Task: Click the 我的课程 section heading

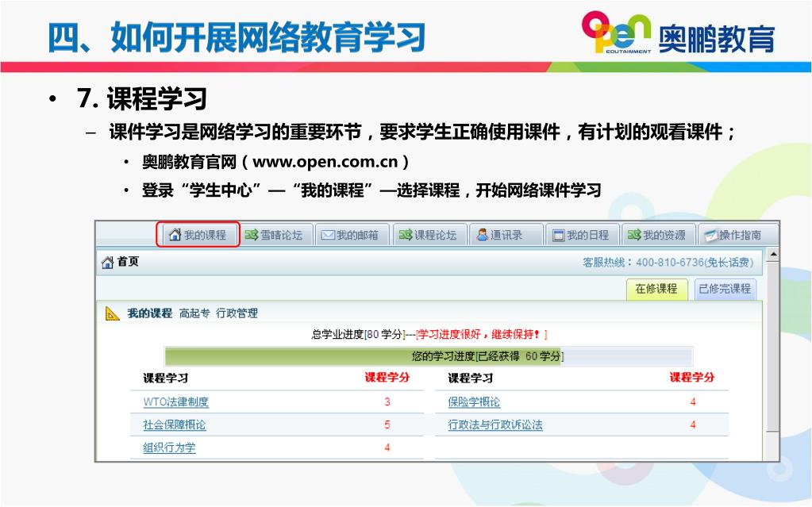Action: click(x=150, y=313)
